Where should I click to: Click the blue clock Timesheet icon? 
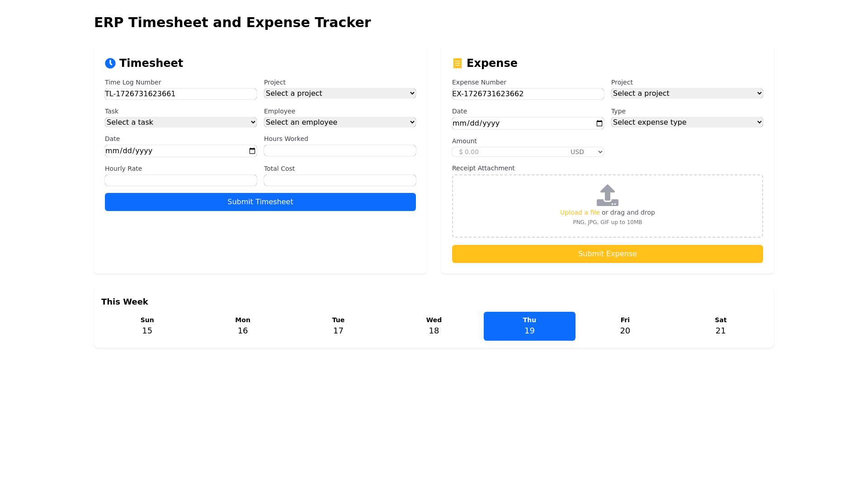(110, 63)
